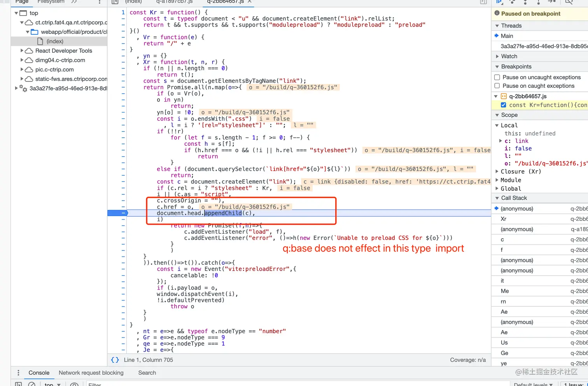Uncheck the const Kr=function breakpoint
Viewport: 588px width, 386px height.
504,105
